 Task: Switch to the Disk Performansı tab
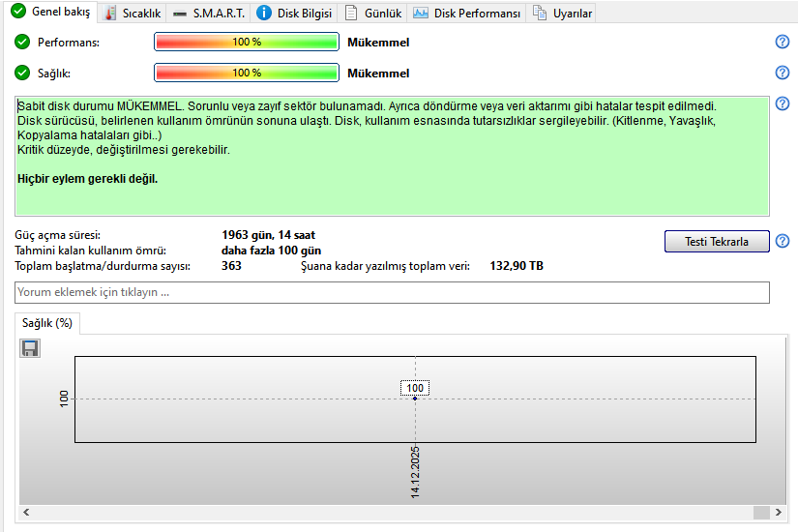(466, 14)
